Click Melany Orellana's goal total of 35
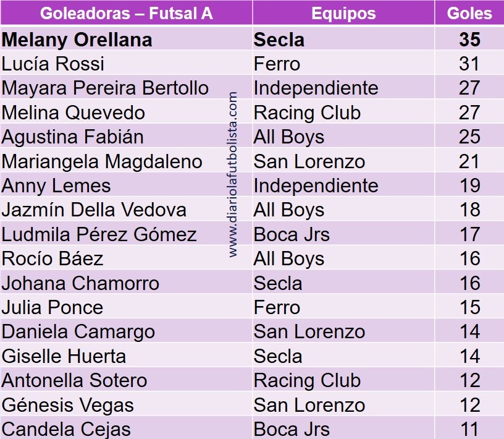This screenshot has height=439, width=504. point(469,40)
